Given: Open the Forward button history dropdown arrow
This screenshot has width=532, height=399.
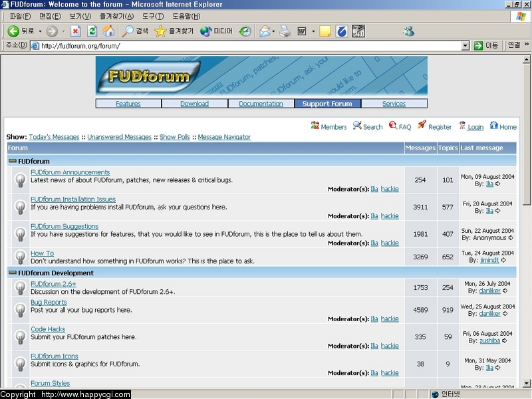Looking at the screenshot, I should pyautogui.click(x=63, y=31).
